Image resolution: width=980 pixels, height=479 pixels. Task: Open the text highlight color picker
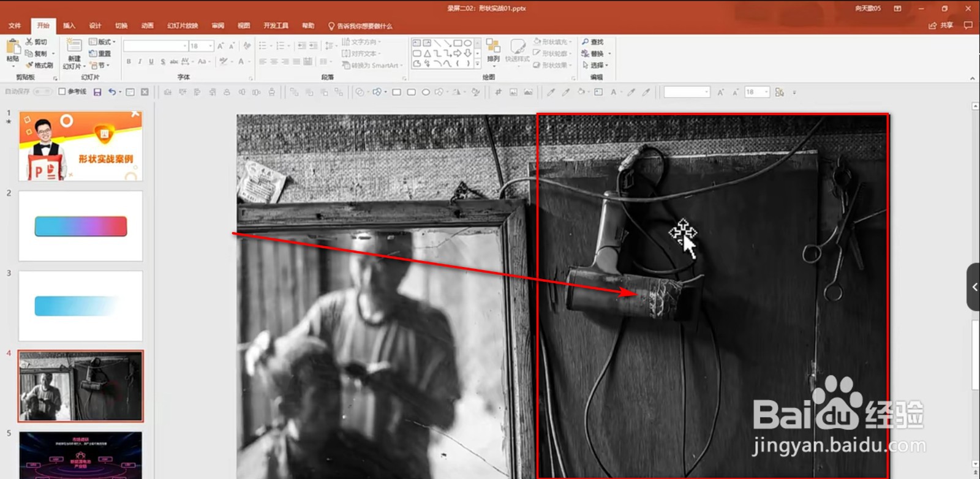coord(224,61)
